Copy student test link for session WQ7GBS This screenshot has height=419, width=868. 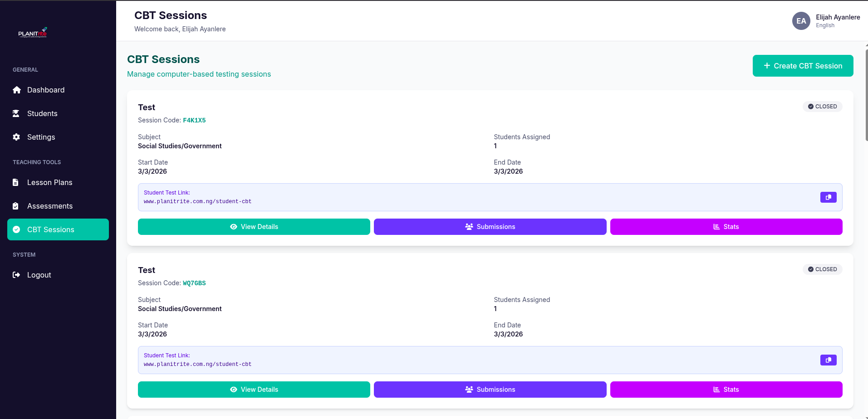[x=828, y=360]
